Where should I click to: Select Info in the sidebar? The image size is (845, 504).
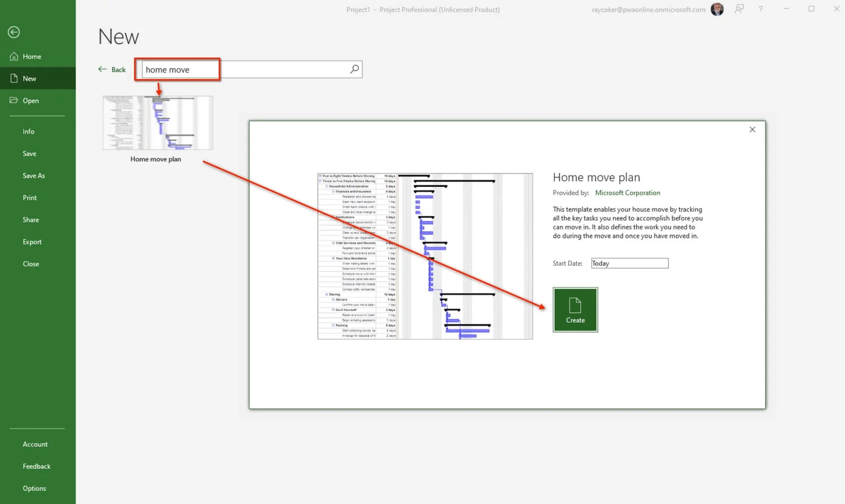28,131
